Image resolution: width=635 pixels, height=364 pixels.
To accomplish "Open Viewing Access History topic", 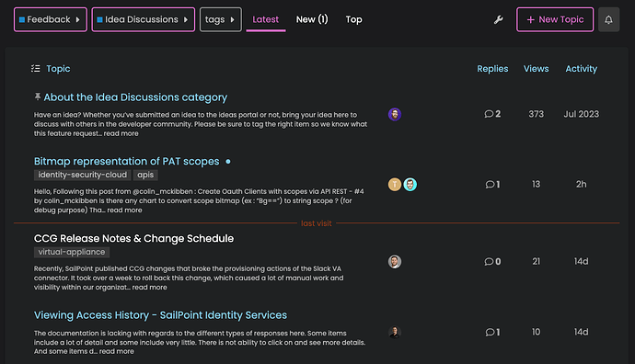I will pyautogui.click(x=160, y=315).
